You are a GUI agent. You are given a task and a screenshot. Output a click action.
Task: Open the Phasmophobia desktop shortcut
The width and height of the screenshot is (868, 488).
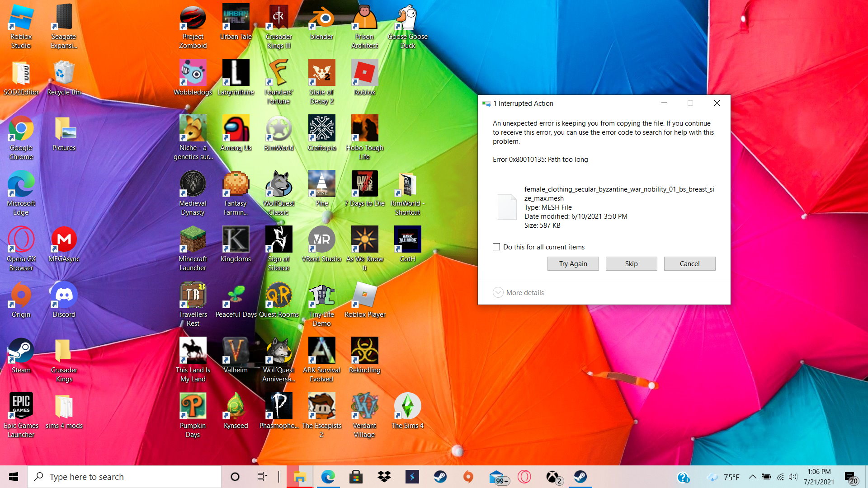tap(278, 411)
